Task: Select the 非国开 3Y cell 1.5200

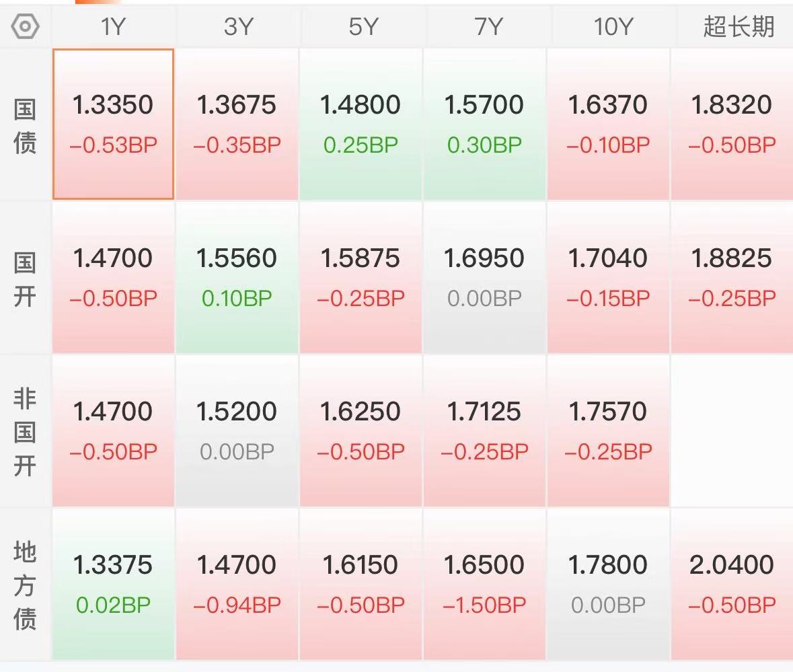Action: coord(237,431)
